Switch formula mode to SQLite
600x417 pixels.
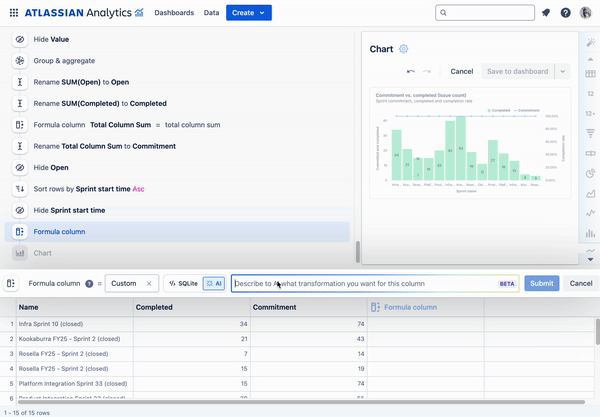click(x=183, y=283)
